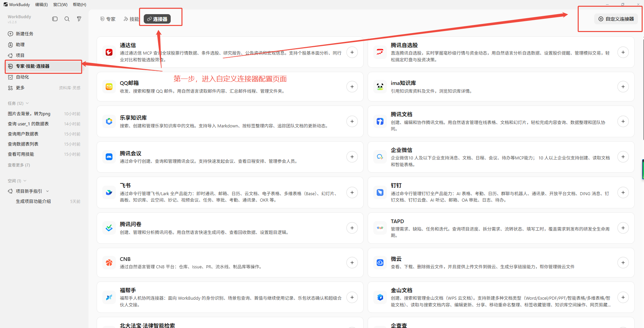Image resolution: width=644 pixels, height=328 pixels.
Task: Open the 金山文档 connector icon
Action: (380, 297)
